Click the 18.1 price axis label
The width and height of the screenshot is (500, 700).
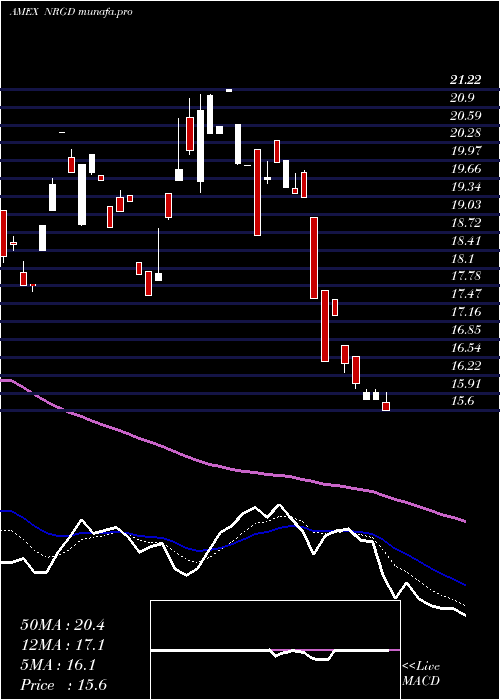coord(462,258)
